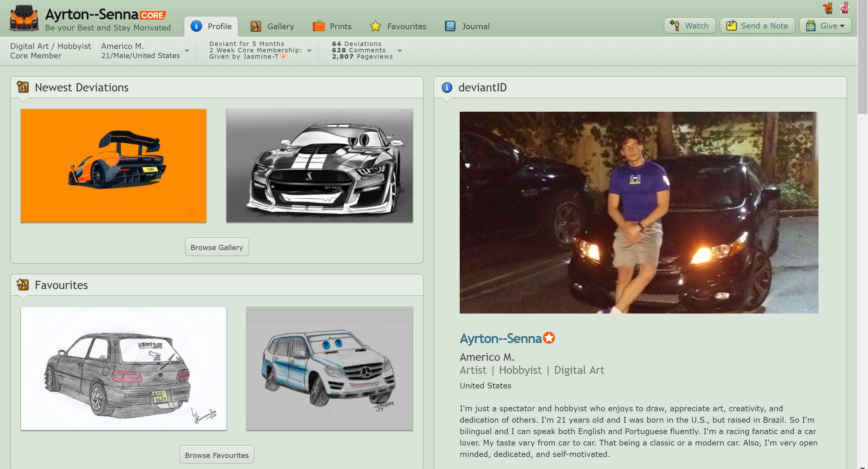The height and width of the screenshot is (469, 868).
Task: Click the Watch button plus icon
Action: (674, 26)
